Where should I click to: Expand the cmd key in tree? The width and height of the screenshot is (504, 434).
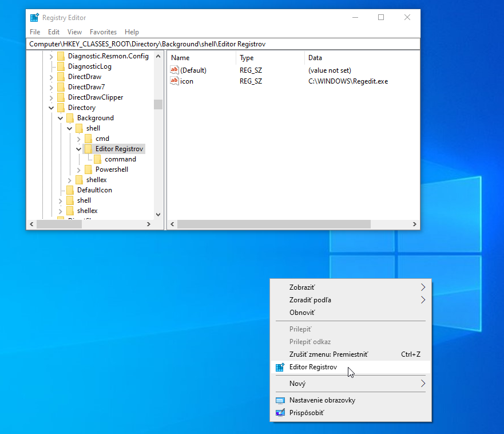pyautogui.click(x=79, y=139)
